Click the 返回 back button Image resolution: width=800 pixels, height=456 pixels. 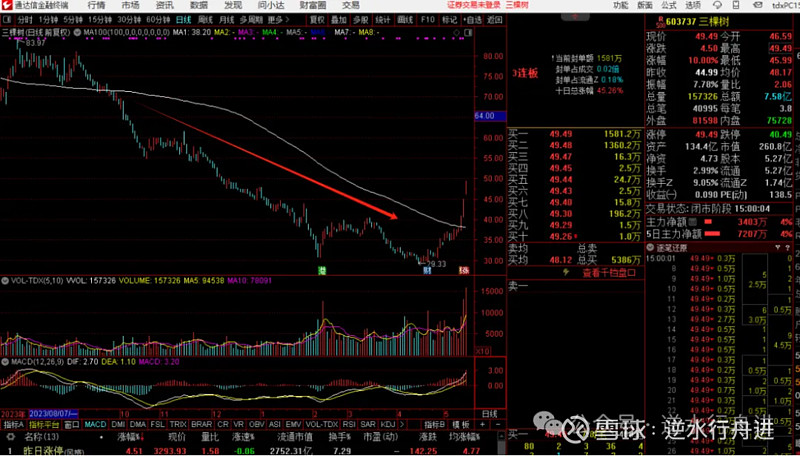pyautogui.click(x=494, y=20)
